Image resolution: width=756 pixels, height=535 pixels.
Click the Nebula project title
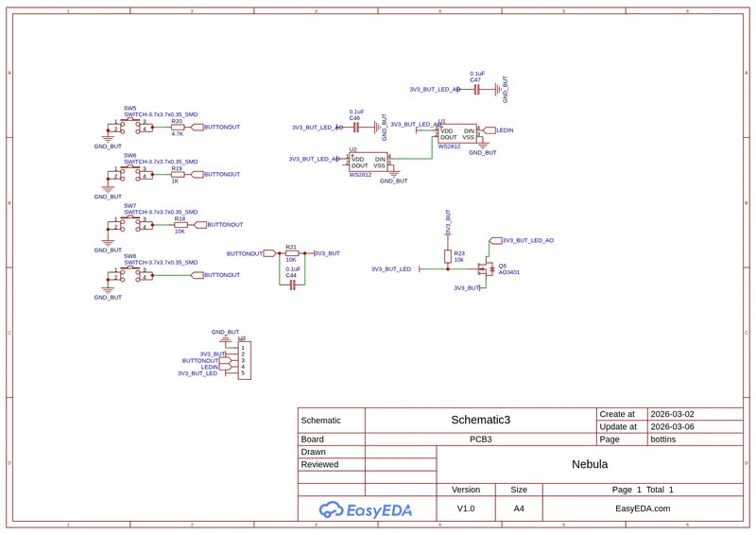point(590,464)
